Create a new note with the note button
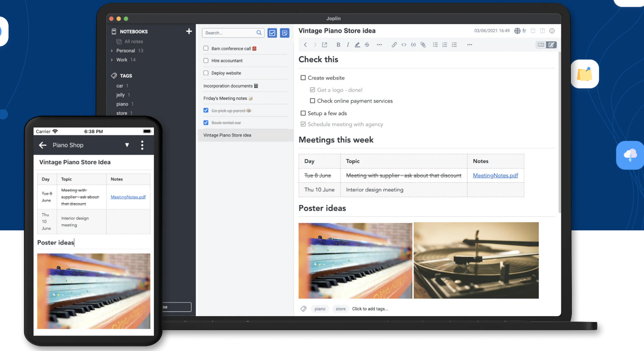The width and height of the screenshot is (644, 351). point(285,33)
